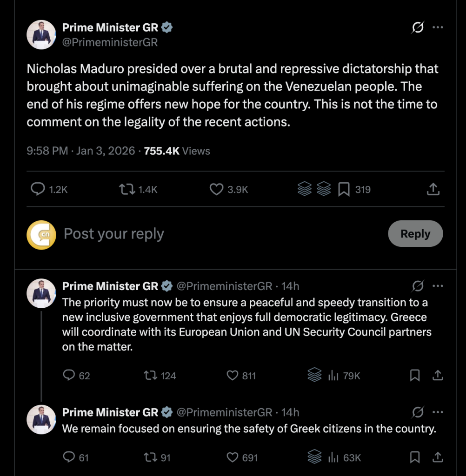Repost the second tweet with 124 reposts

[151, 376]
